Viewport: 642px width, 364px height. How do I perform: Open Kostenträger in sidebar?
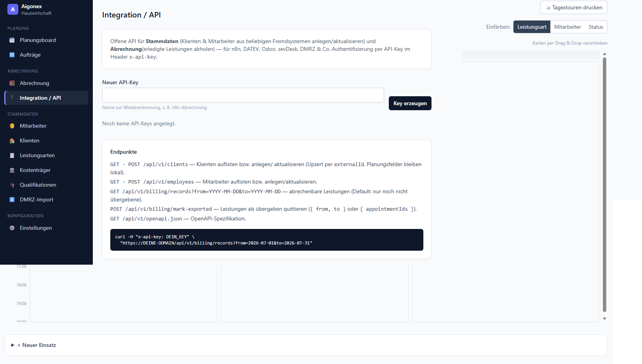coord(46,170)
